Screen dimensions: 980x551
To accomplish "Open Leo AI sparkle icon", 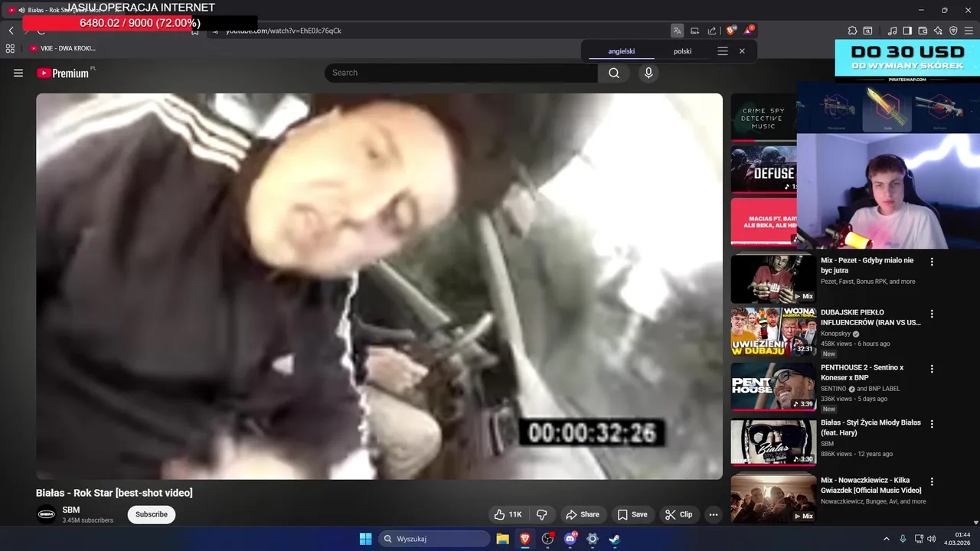I will [x=938, y=31].
